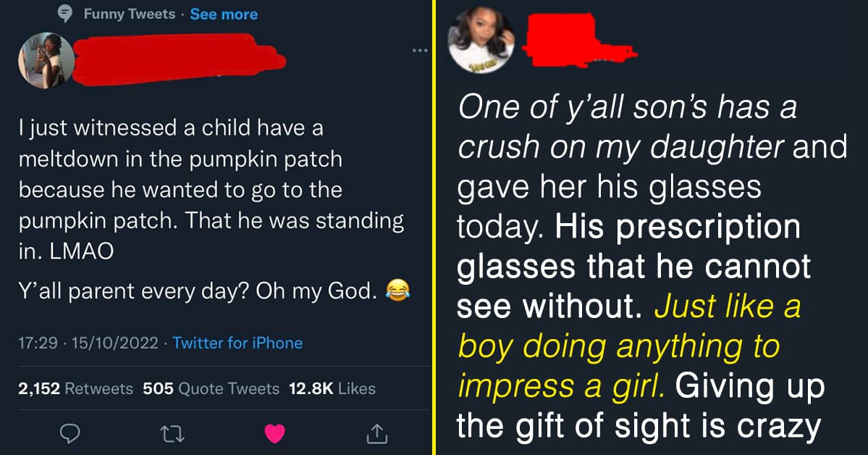This screenshot has height=455, width=868.
Task: Click the "See more" link
Action: [224, 14]
